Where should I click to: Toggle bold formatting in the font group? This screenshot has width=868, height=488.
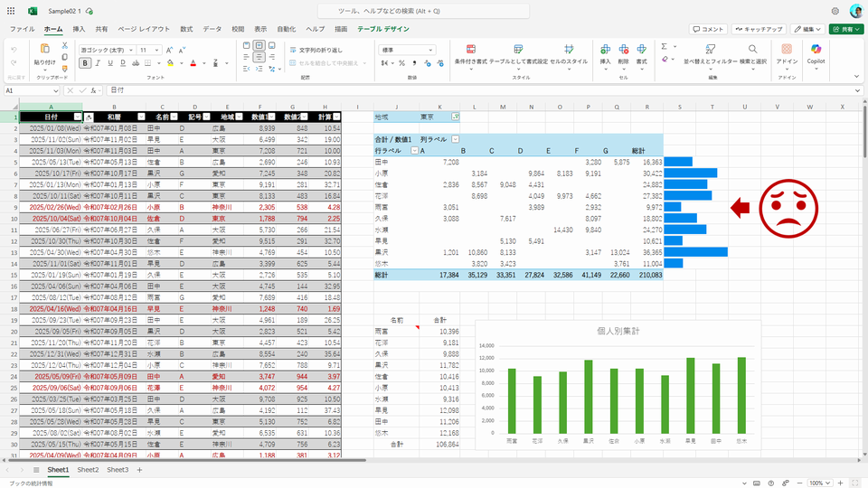85,63
